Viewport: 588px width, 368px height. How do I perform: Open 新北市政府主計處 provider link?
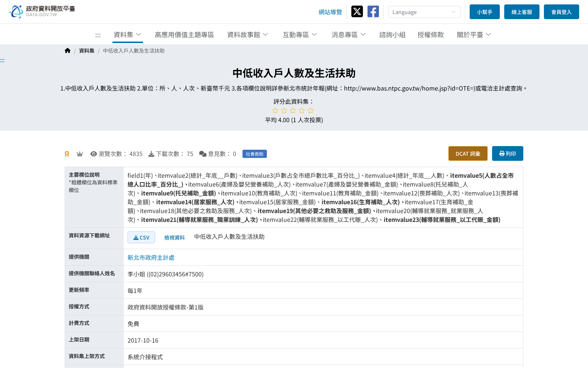click(x=151, y=258)
